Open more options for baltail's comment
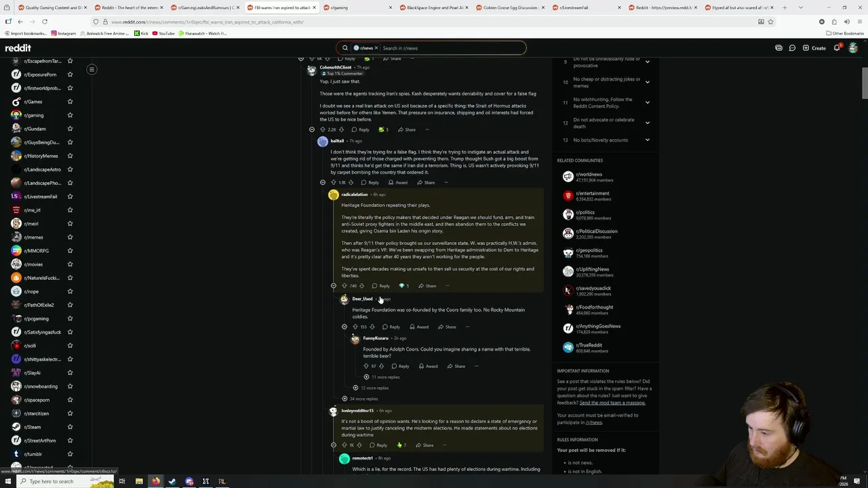This screenshot has width=868, height=488. point(446,182)
